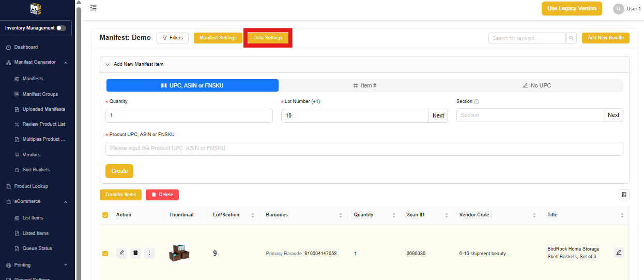Open the three-dot more options in row
Screen dimensions: 644x280
pos(149,253)
